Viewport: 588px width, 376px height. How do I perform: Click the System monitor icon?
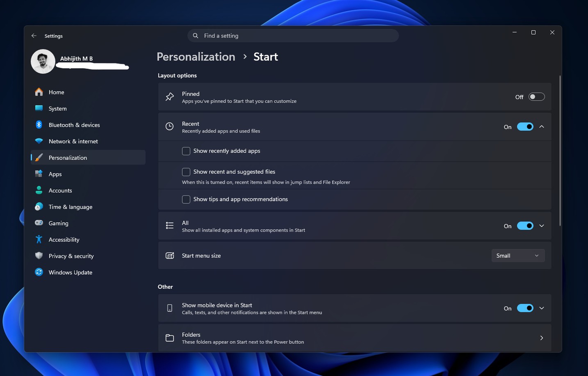tap(39, 109)
